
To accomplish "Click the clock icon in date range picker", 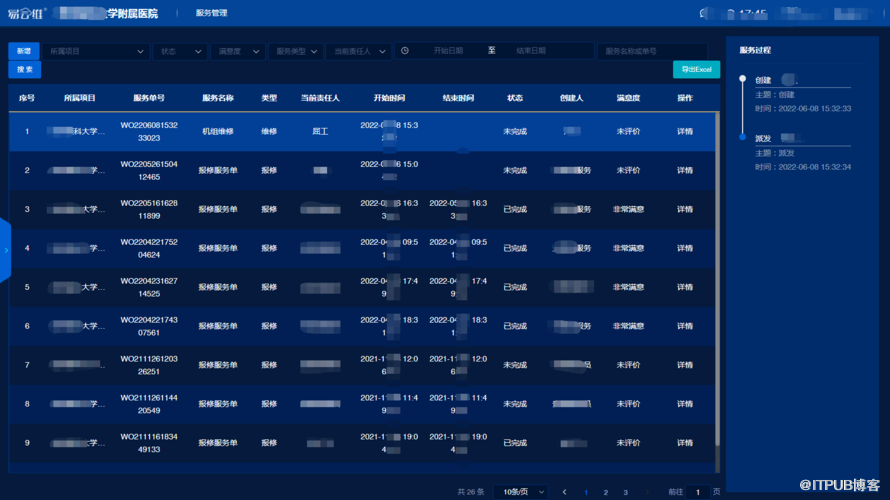I will coord(405,50).
